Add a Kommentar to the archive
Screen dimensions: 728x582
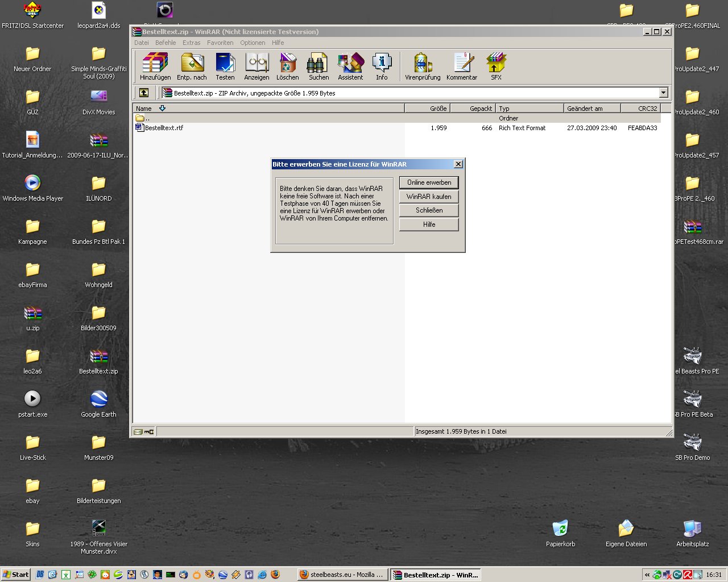point(462,66)
